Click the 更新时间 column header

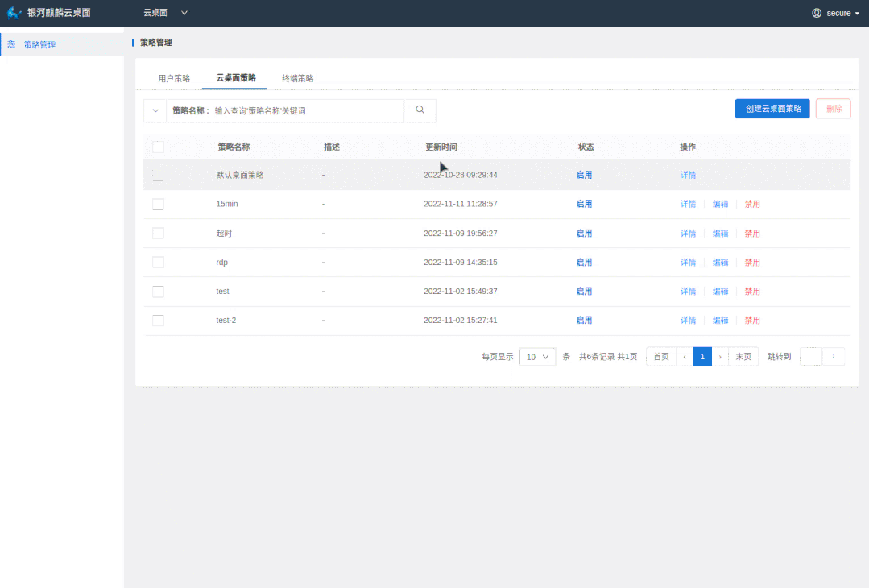tap(441, 147)
